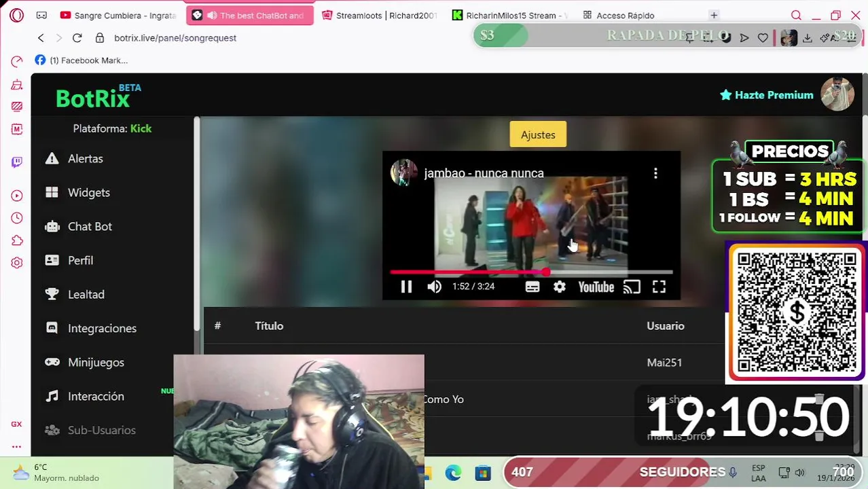Pause the YouTube video
The height and width of the screenshot is (489, 868).
(406, 287)
